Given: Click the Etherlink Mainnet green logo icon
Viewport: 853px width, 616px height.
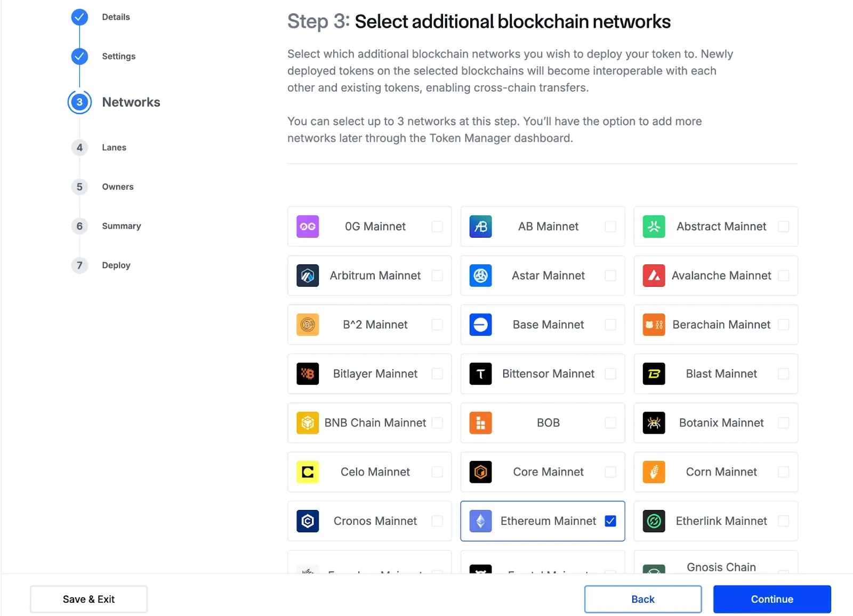Looking at the screenshot, I should tap(654, 521).
